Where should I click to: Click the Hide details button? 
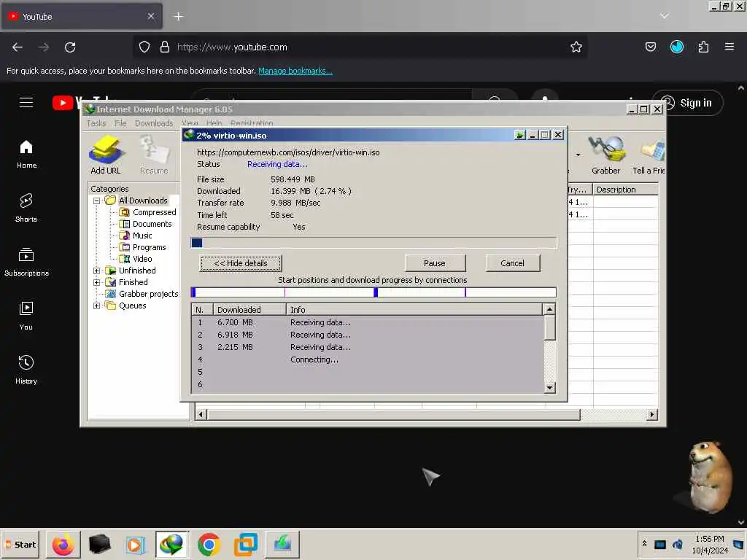pyautogui.click(x=241, y=263)
